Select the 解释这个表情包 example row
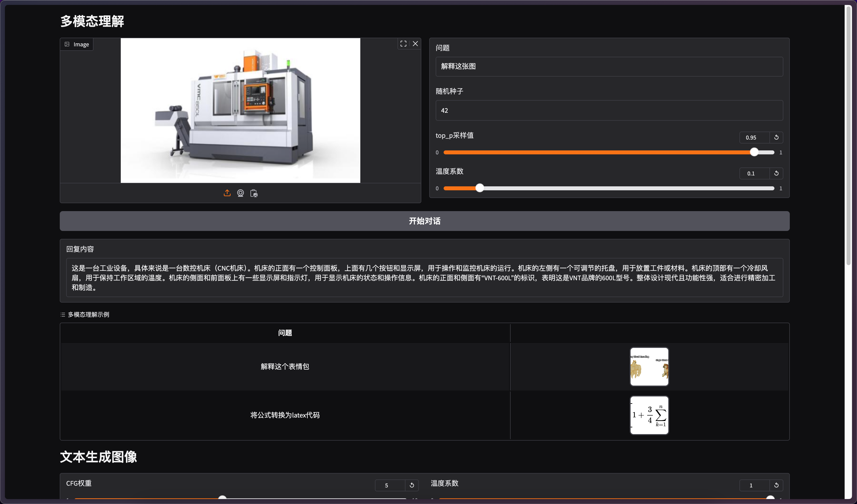 pos(285,366)
